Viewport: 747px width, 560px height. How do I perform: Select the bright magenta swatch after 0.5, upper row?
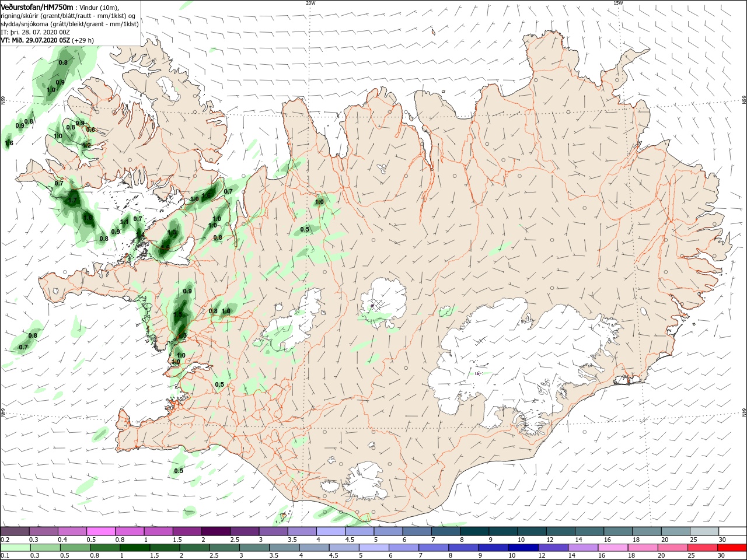point(101,531)
